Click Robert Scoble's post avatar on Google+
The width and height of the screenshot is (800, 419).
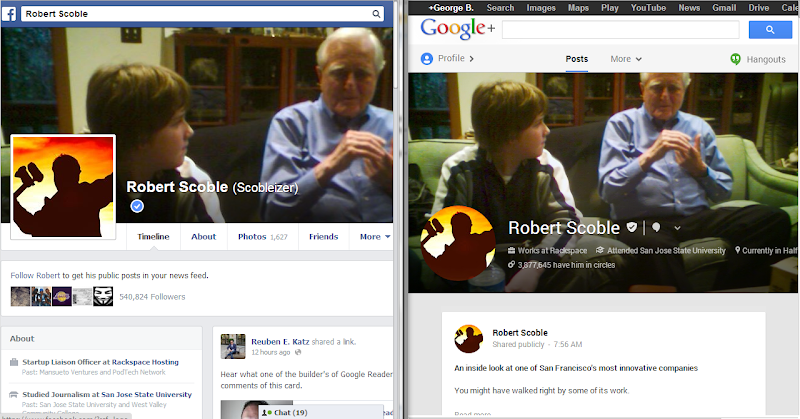468,338
